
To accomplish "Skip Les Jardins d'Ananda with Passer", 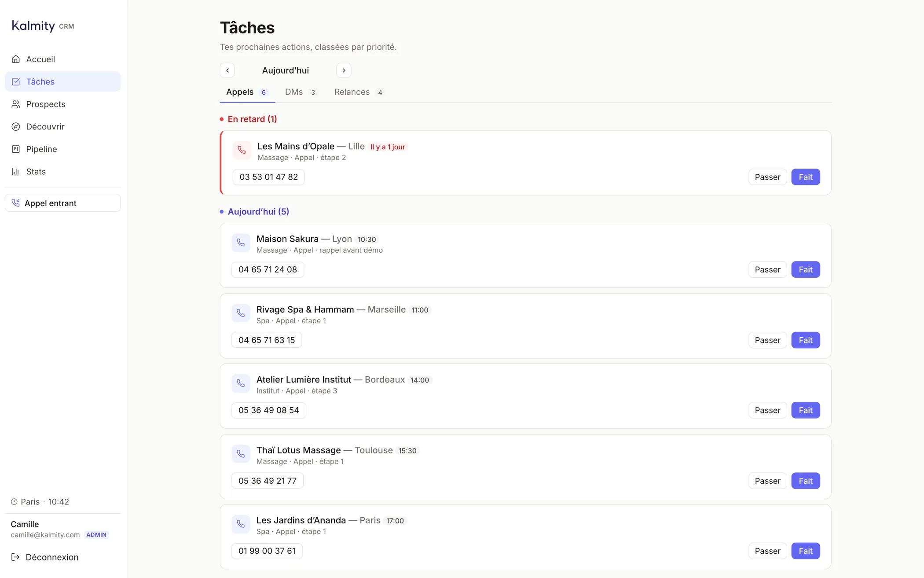I will (x=767, y=551).
